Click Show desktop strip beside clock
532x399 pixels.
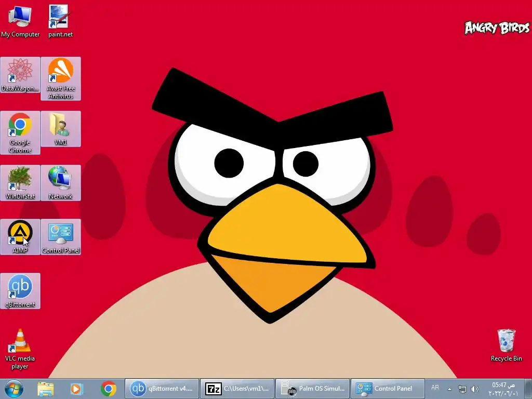[528, 389]
